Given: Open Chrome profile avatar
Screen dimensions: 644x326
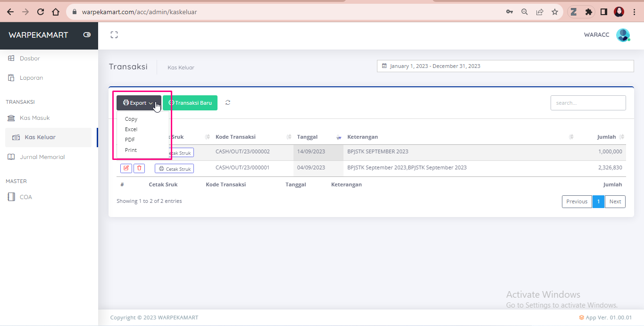Looking at the screenshot, I should pyautogui.click(x=619, y=12).
